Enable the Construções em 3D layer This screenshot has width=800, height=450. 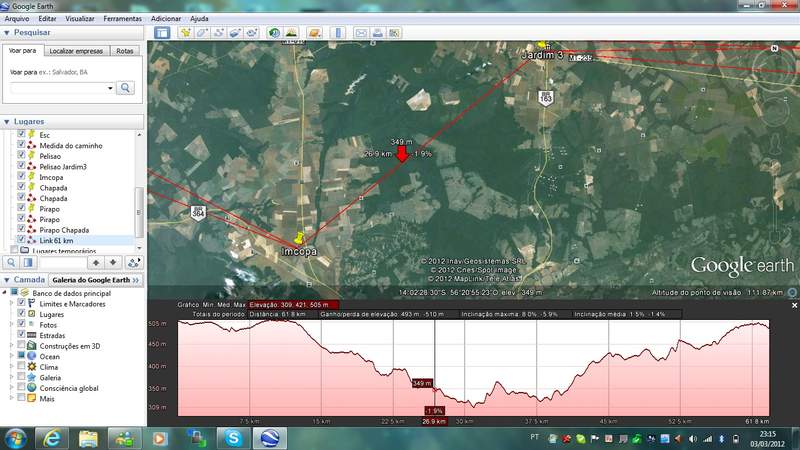[21, 345]
